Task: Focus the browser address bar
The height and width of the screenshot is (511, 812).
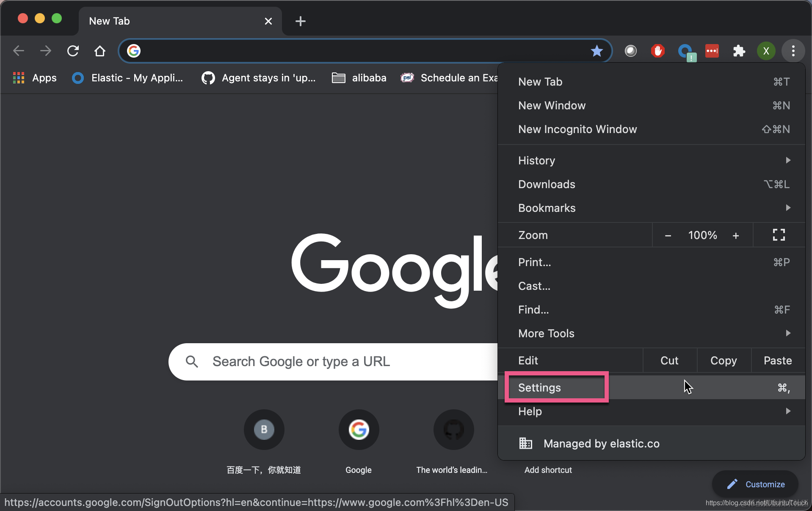Action: point(365,51)
